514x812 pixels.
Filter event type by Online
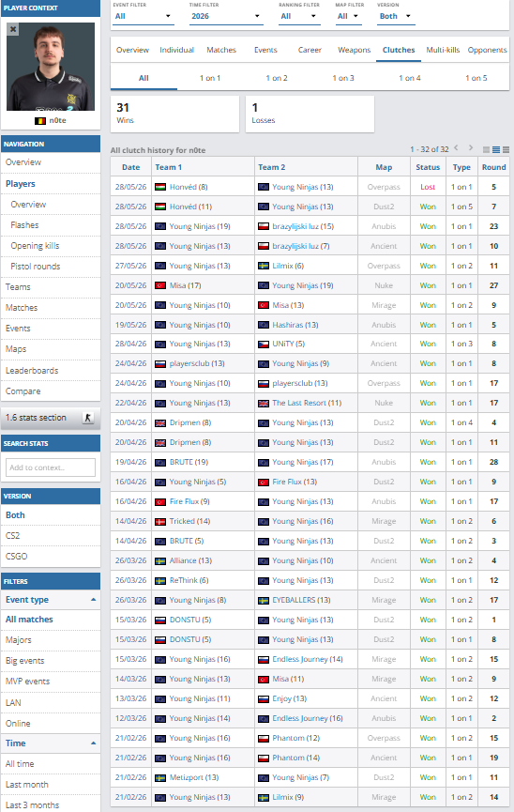[x=51, y=724]
